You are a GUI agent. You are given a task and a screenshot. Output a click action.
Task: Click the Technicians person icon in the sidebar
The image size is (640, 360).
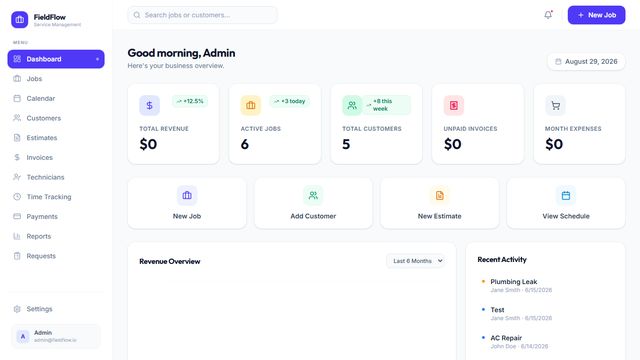tap(17, 177)
